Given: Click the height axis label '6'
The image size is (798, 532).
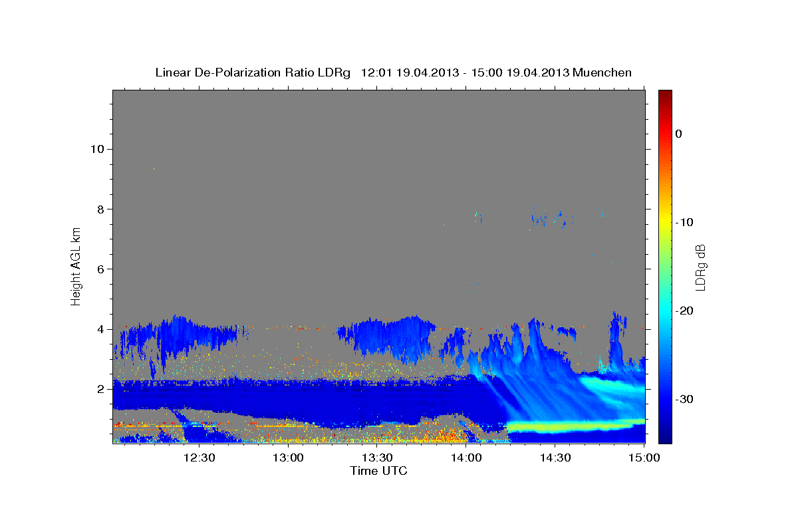Looking at the screenshot, I should [99, 269].
